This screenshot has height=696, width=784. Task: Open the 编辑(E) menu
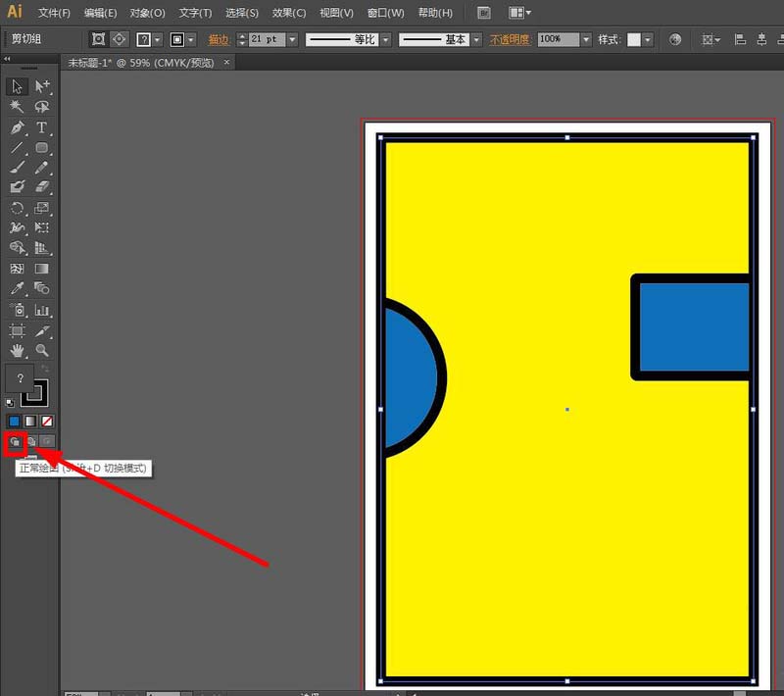[x=101, y=13]
